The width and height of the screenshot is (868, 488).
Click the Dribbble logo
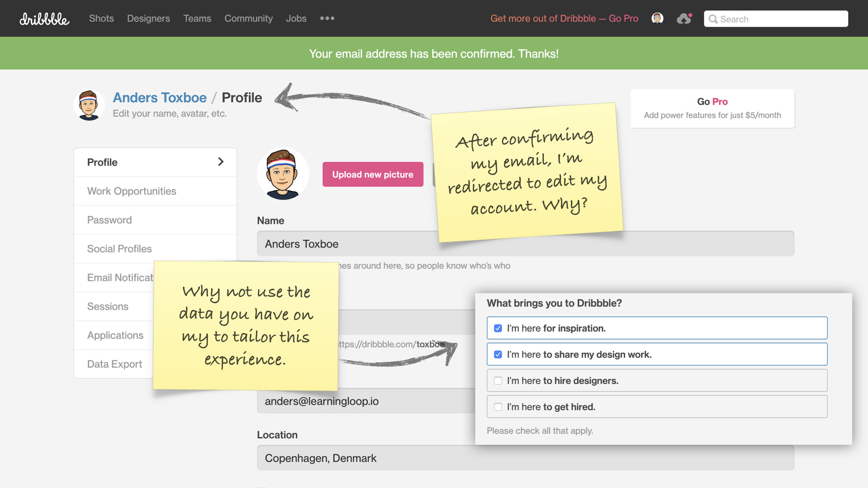44,19
